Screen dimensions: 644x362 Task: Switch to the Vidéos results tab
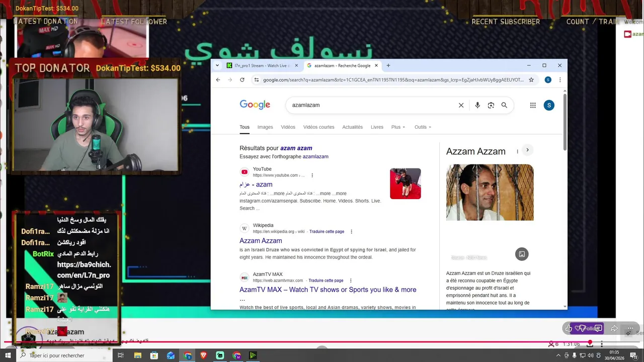tap(288, 127)
